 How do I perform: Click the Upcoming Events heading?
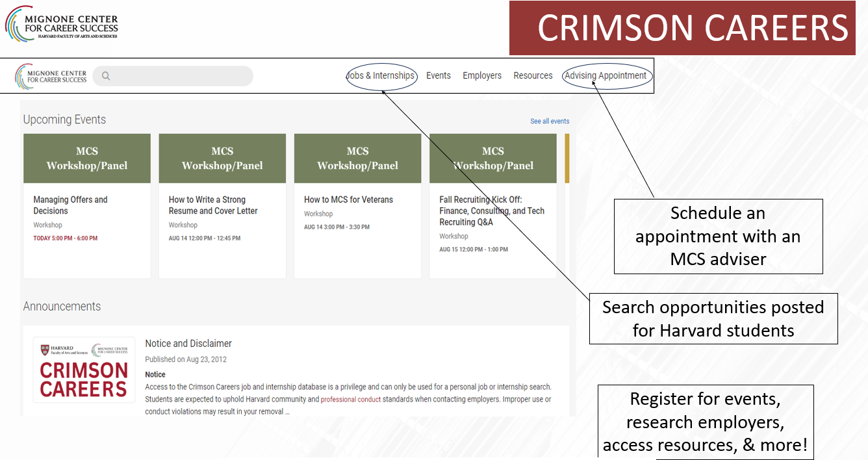coord(64,120)
